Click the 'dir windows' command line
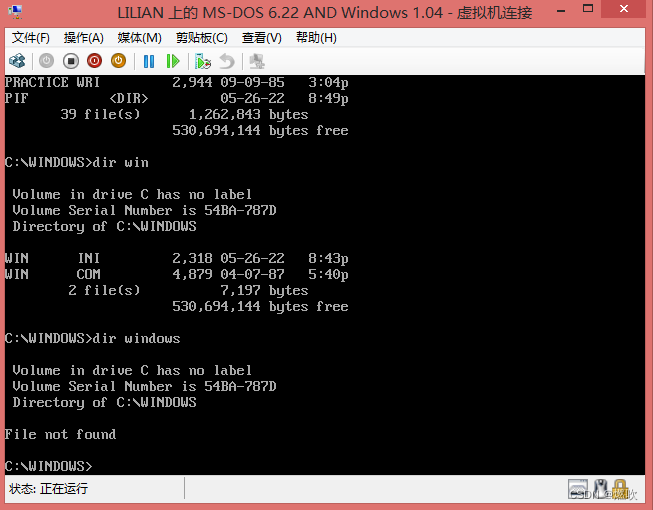 pos(92,338)
